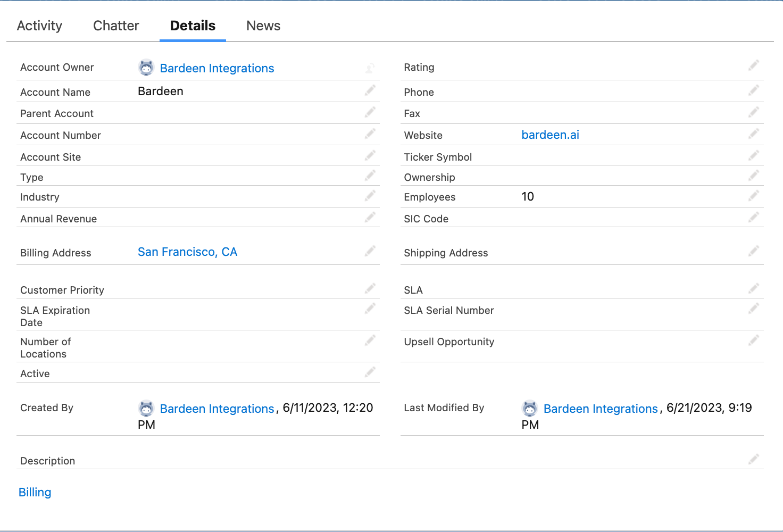Edit the SLA field pencil icon
Screen dimensions: 783x532
[754, 288]
